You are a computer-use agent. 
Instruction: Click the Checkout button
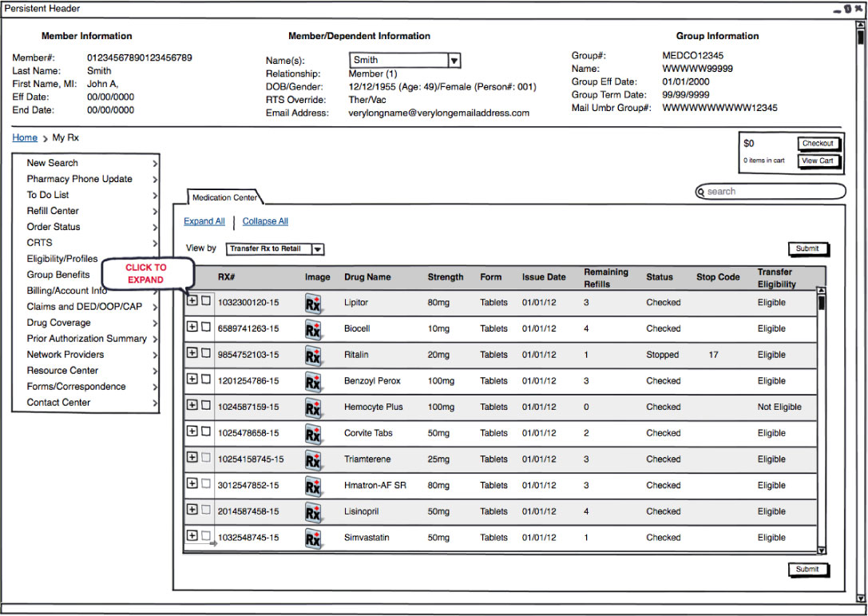tap(818, 144)
